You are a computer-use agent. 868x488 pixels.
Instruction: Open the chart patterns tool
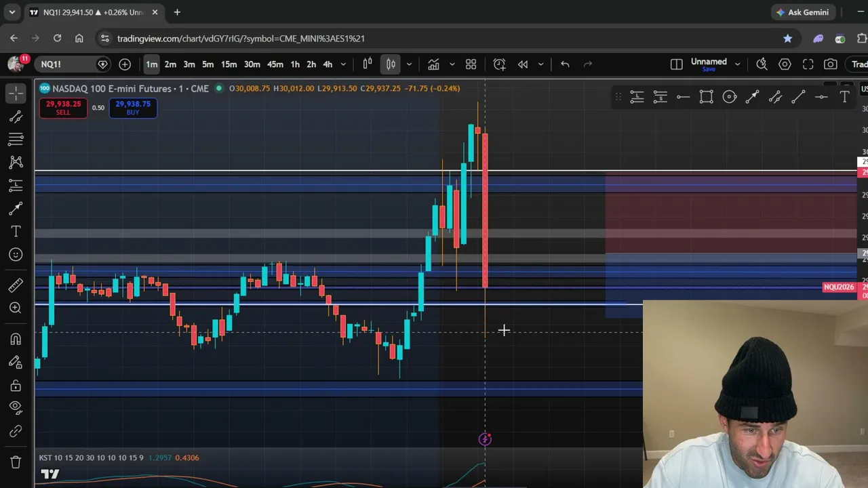(x=16, y=162)
